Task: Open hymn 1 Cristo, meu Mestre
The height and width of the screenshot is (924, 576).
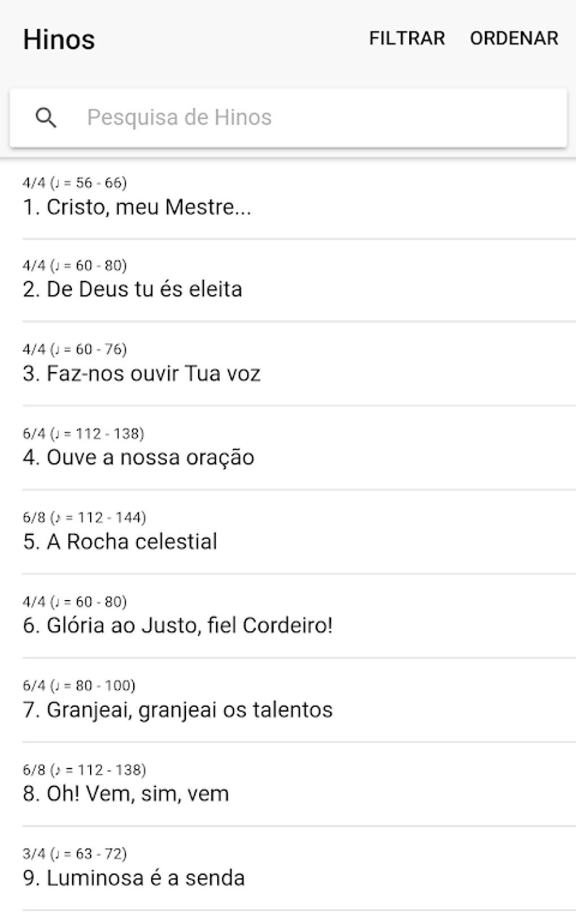Action: tap(137, 207)
